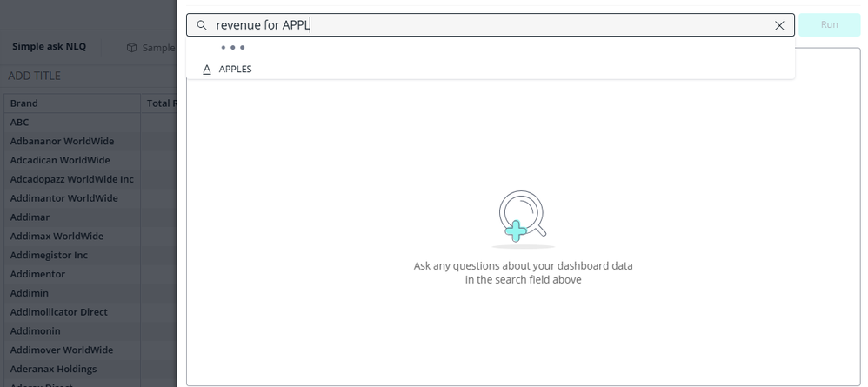Screen dimensions: 868x387
Task: Open the Simple ask NLQ dashboard tab
Action: click(49, 47)
